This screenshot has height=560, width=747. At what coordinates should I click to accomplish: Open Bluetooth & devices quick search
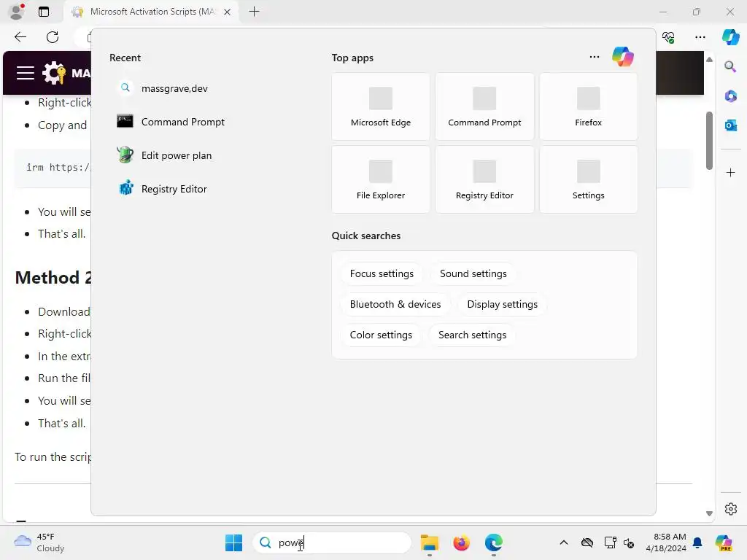(395, 304)
